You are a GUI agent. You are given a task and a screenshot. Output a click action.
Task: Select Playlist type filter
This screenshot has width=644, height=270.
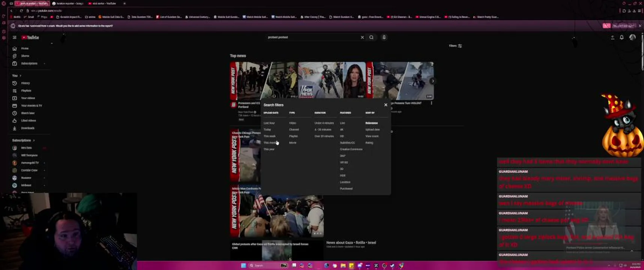[x=293, y=136]
